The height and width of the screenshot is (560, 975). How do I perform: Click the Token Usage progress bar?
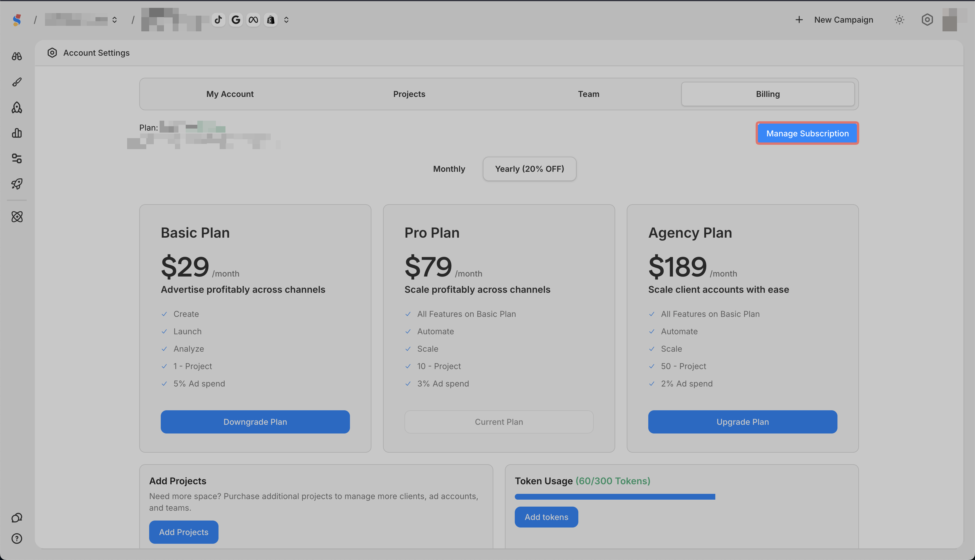pos(615,497)
